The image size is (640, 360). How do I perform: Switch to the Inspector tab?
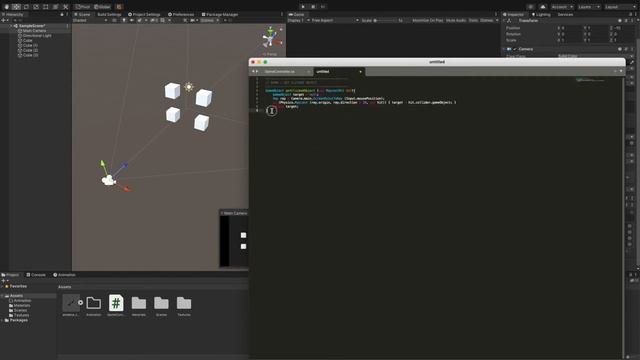(x=513, y=14)
